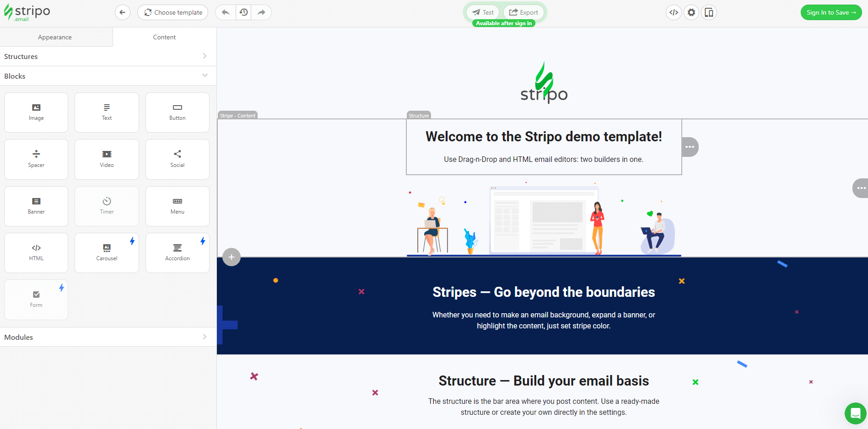Open the Choose template selector
Image resolution: width=868 pixels, height=429 pixels.
[173, 12]
